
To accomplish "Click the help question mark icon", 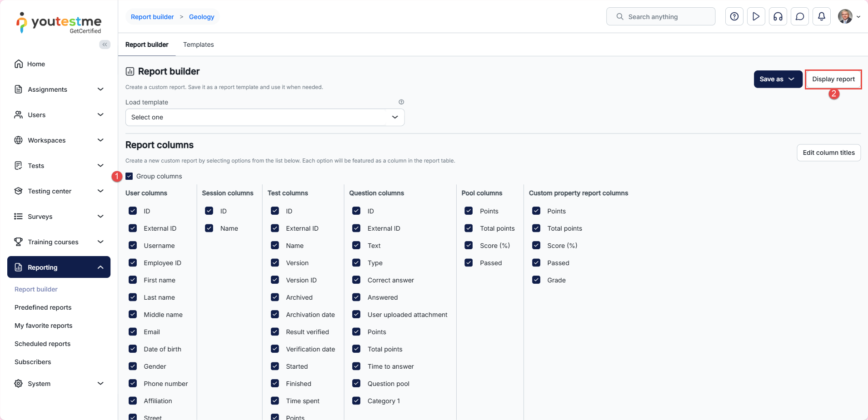I will 734,17.
